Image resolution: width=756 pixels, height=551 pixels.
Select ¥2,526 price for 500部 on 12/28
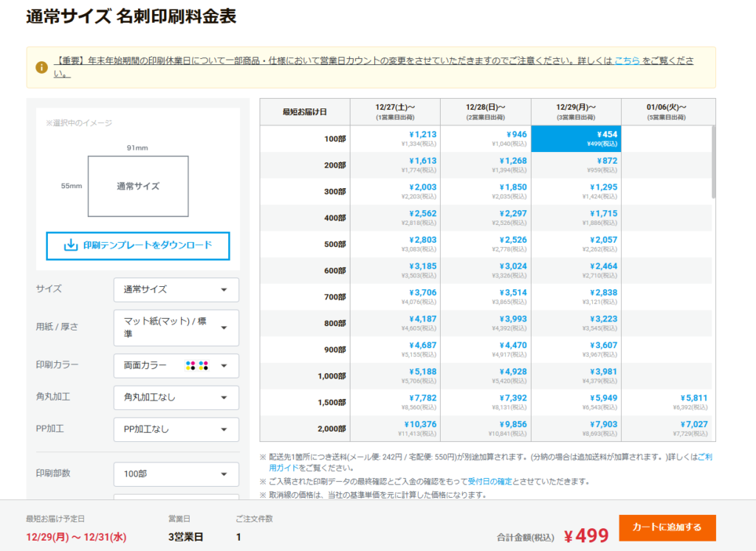click(x=512, y=240)
